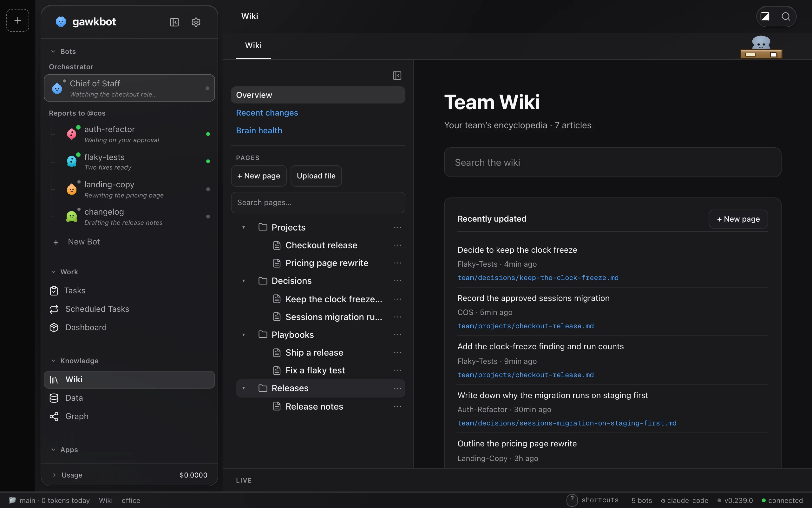Open the Graph share-node icon

tap(54, 417)
